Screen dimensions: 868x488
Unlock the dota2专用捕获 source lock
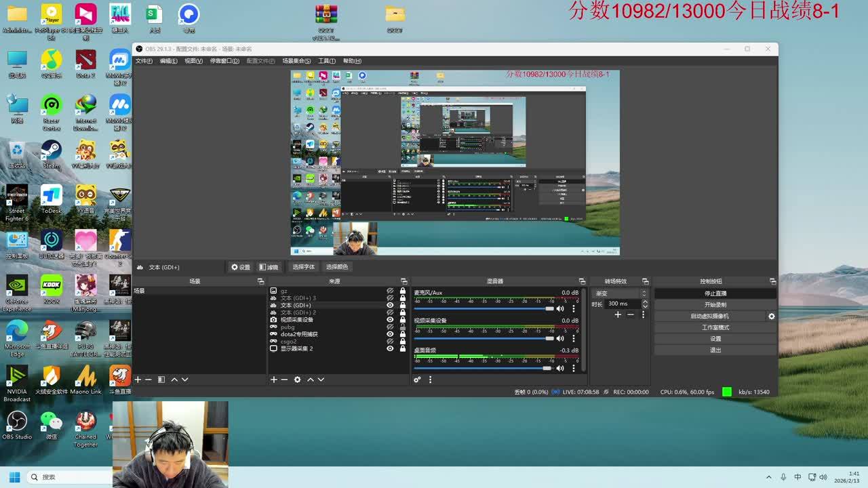pos(403,334)
